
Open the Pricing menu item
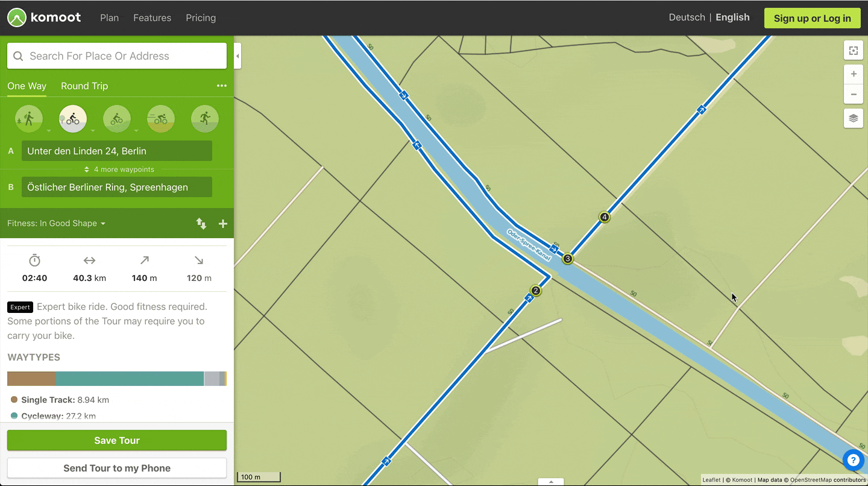click(201, 17)
